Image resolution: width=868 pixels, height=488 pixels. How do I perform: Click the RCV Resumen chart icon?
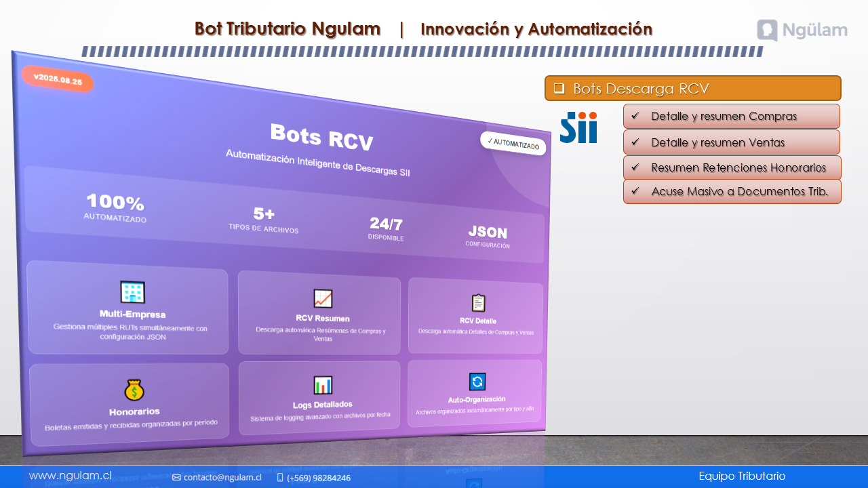(323, 298)
